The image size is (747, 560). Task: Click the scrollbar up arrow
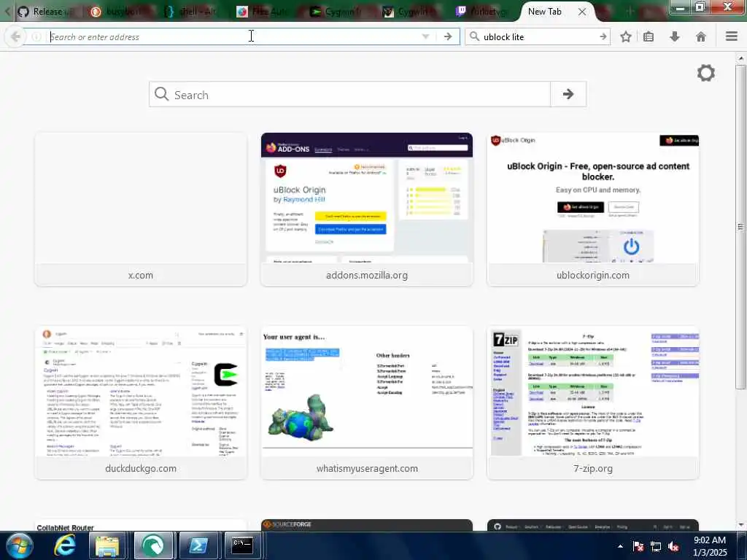pos(741,58)
